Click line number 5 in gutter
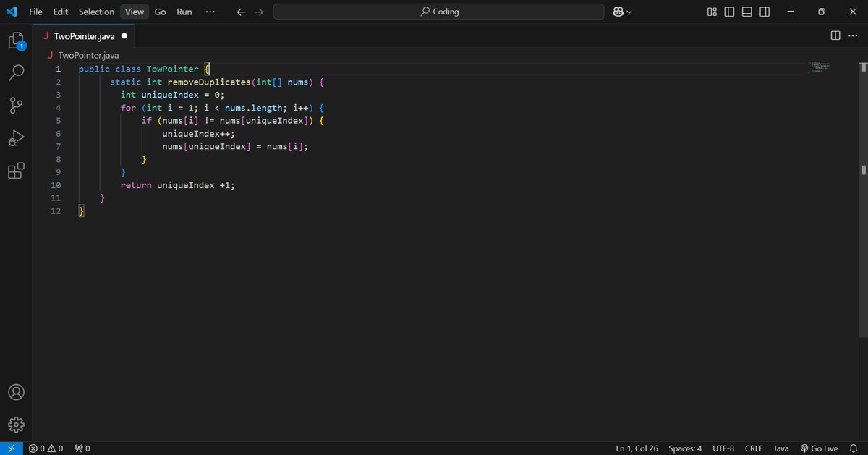This screenshot has height=455, width=868. tap(58, 121)
